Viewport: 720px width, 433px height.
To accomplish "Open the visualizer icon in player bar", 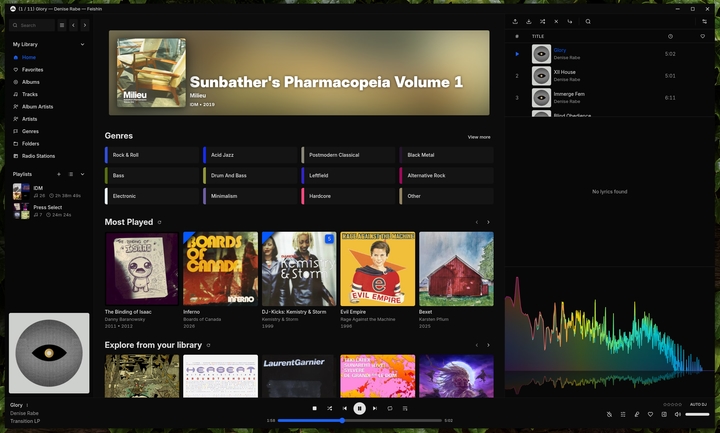I will tap(664, 414).
